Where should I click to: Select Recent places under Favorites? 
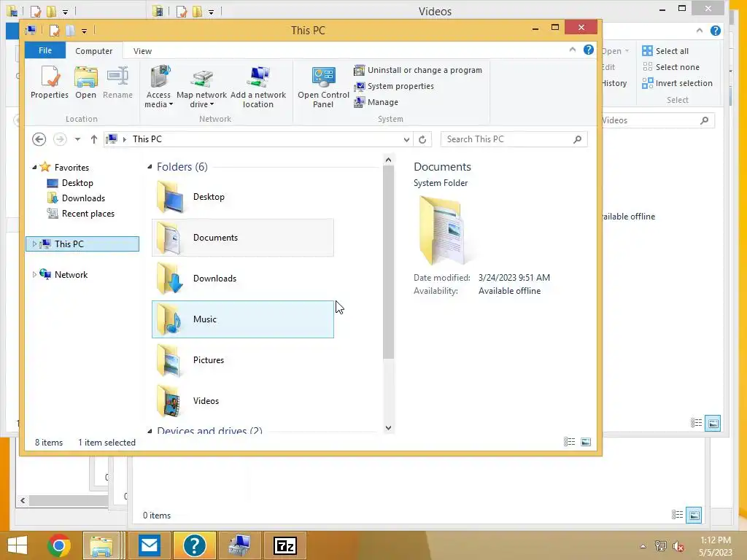pos(88,214)
